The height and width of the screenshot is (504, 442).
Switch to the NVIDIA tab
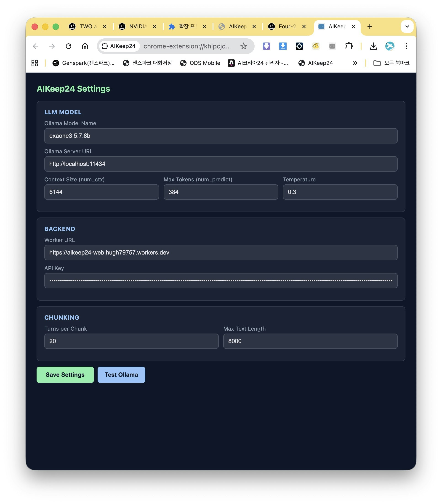(137, 26)
